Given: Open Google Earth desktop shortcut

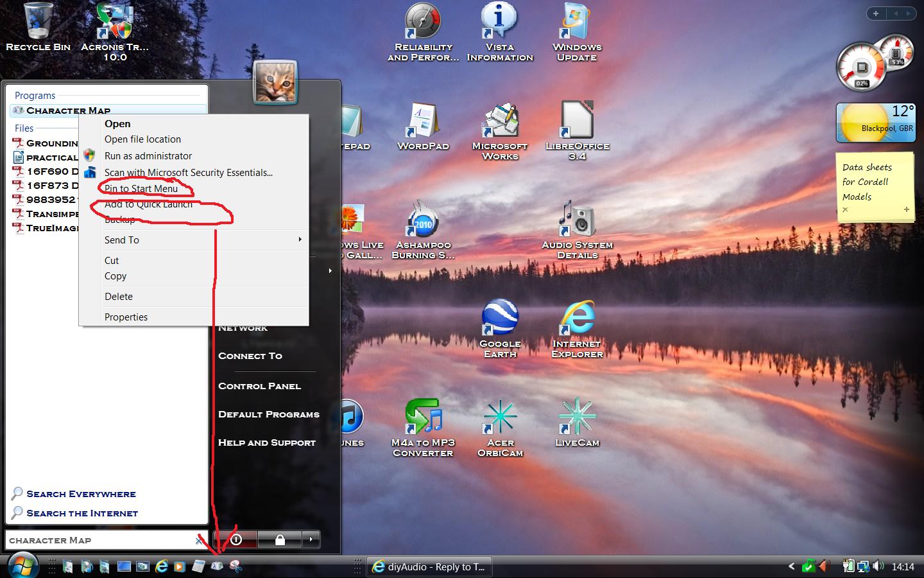Looking at the screenshot, I should (x=500, y=329).
